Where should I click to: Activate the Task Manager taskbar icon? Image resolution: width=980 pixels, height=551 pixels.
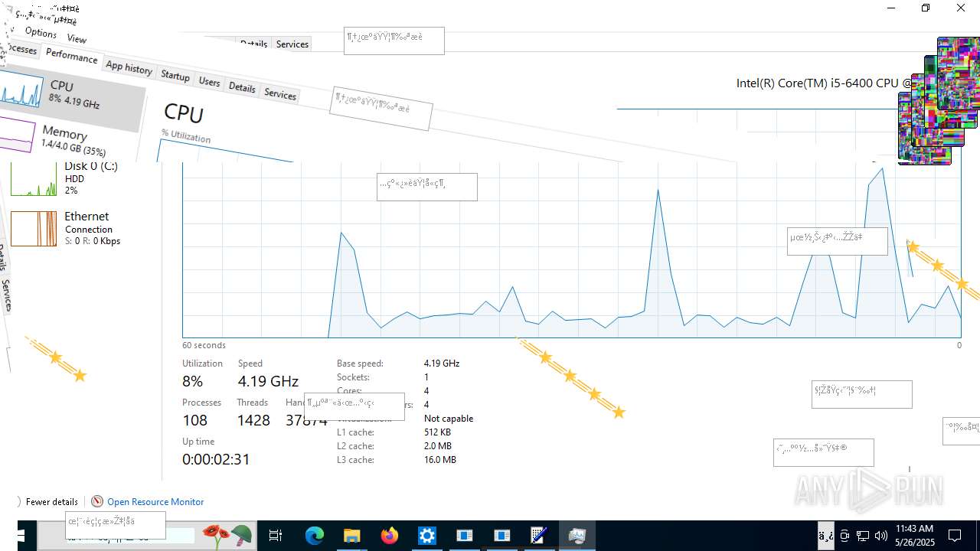tap(577, 536)
